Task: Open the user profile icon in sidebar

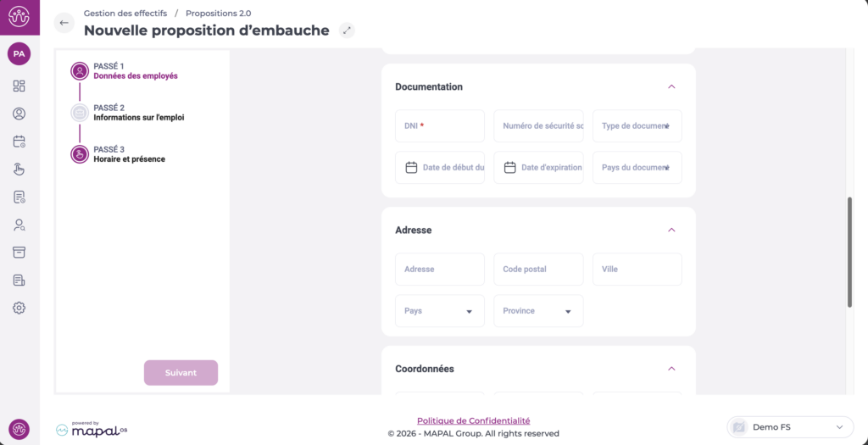Action: coord(19,114)
